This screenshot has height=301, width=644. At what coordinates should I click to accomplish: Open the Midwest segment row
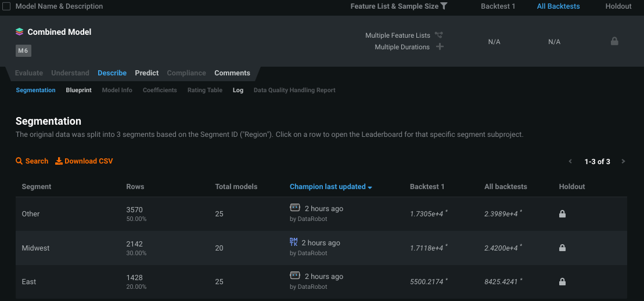35,248
